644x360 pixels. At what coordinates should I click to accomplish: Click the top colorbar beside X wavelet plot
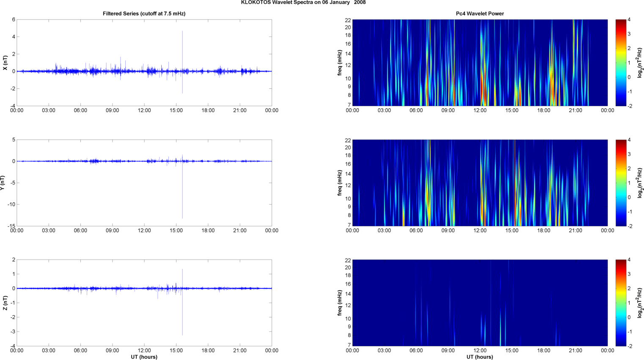click(620, 63)
